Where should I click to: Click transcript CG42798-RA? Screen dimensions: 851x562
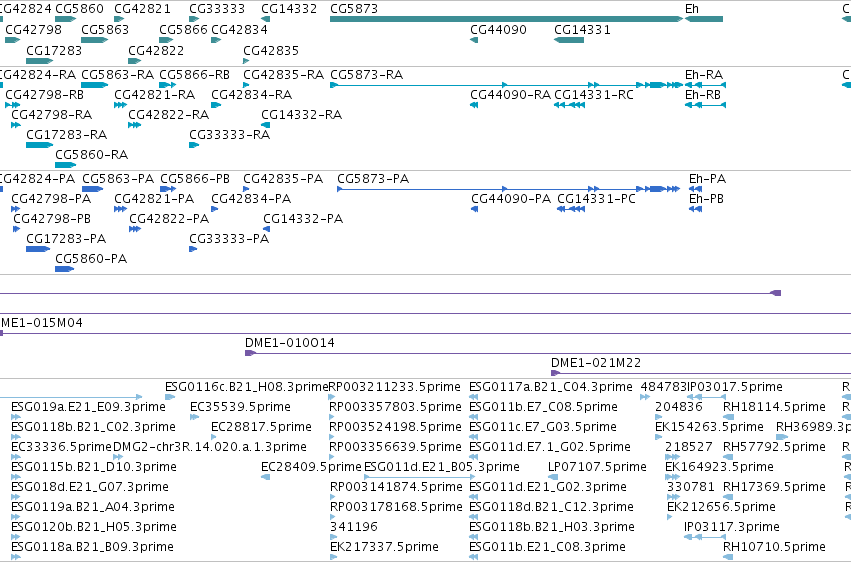point(52,114)
